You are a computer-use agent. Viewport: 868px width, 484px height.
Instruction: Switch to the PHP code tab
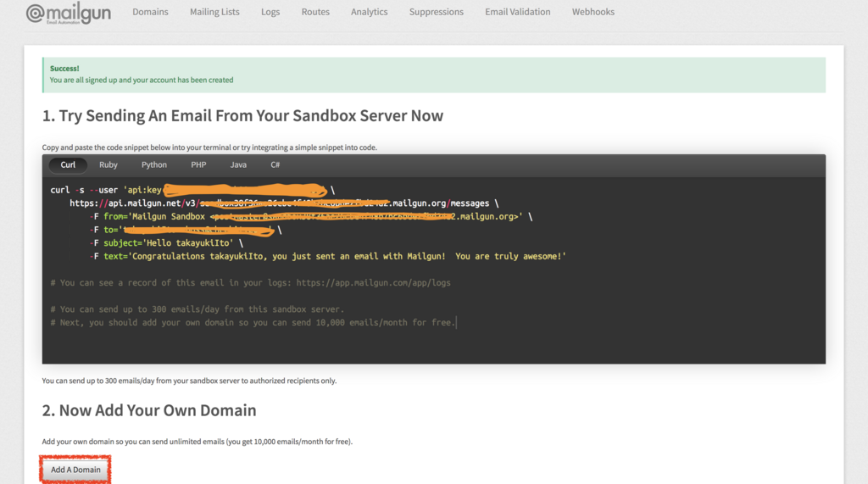pos(198,164)
